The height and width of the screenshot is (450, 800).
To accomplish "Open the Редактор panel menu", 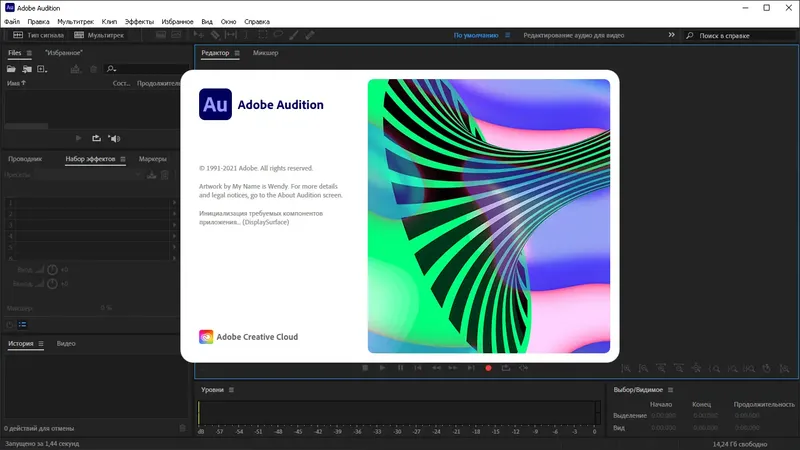I will tap(237, 53).
